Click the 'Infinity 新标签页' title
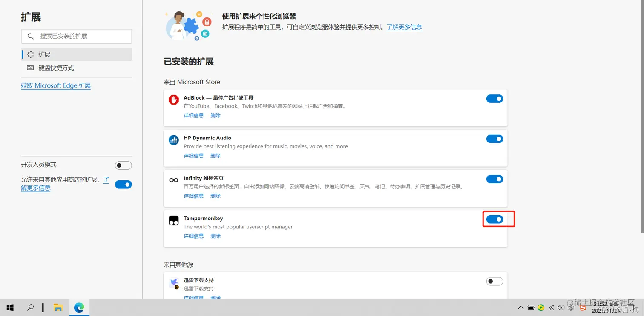 204,178
